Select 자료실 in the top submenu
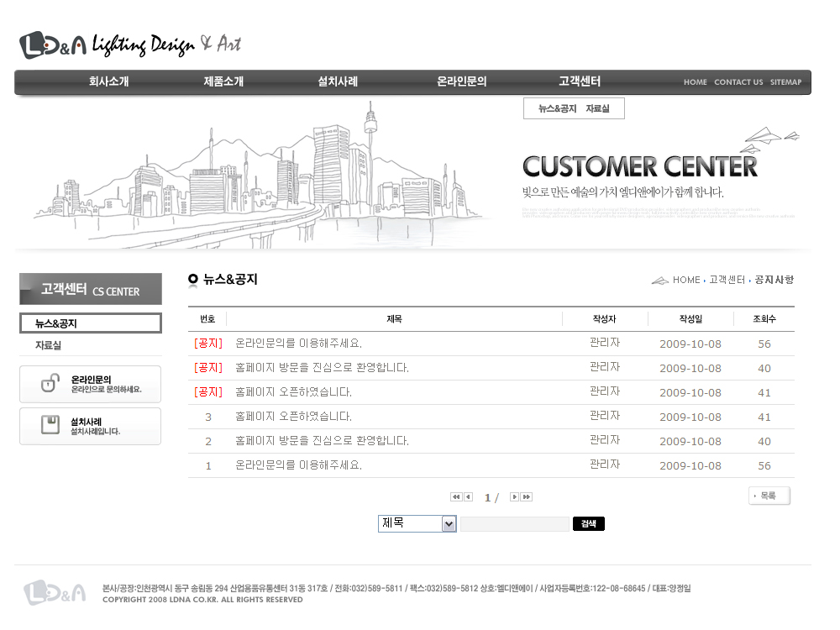The width and height of the screenshot is (840, 630). point(597,109)
